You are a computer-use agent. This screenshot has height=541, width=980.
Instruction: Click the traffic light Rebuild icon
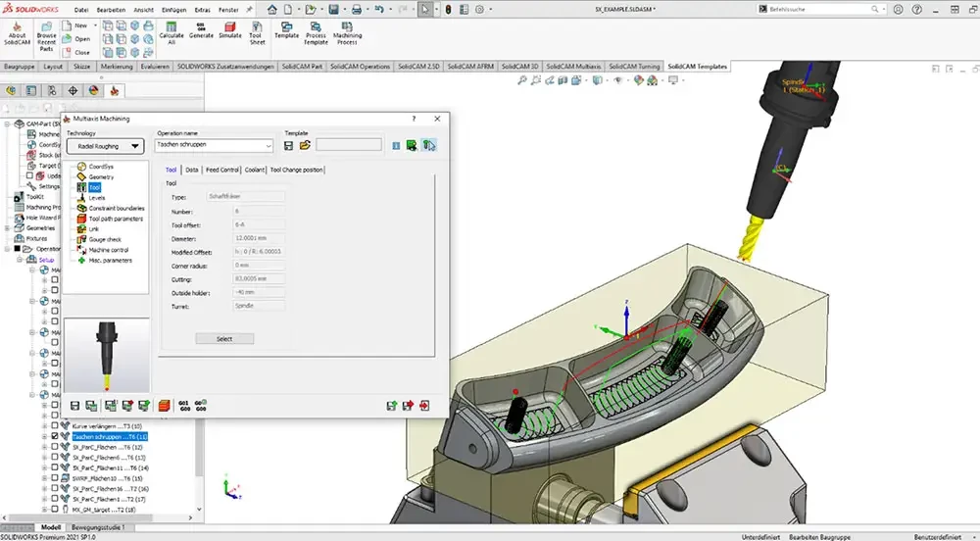(x=448, y=10)
